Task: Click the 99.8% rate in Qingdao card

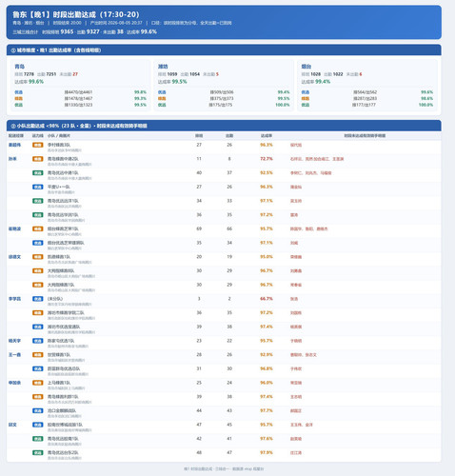Action: pos(140,92)
